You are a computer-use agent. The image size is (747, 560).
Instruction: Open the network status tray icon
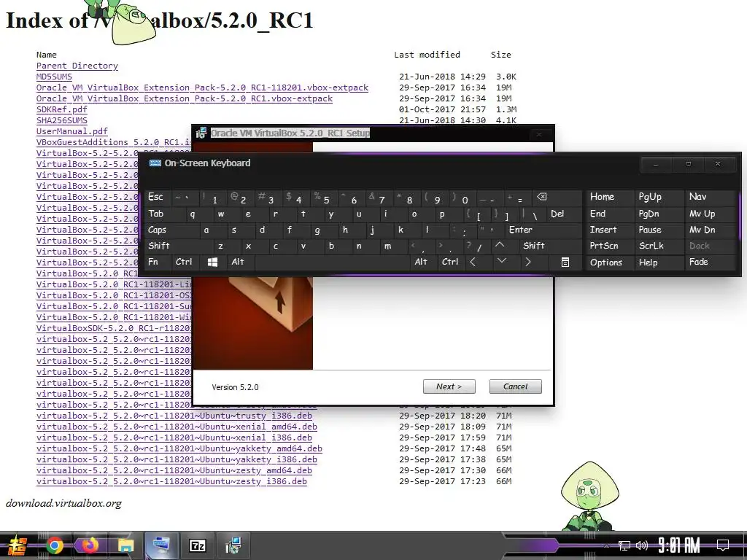(x=624, y=545)
